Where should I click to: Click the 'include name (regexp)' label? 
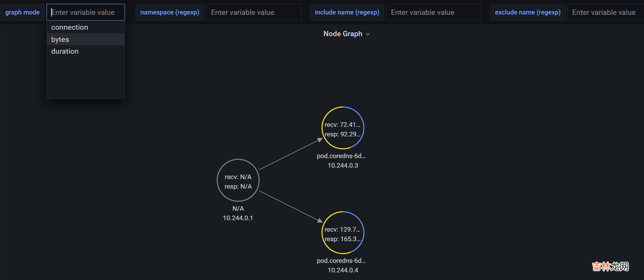click(x=347, y=12)
